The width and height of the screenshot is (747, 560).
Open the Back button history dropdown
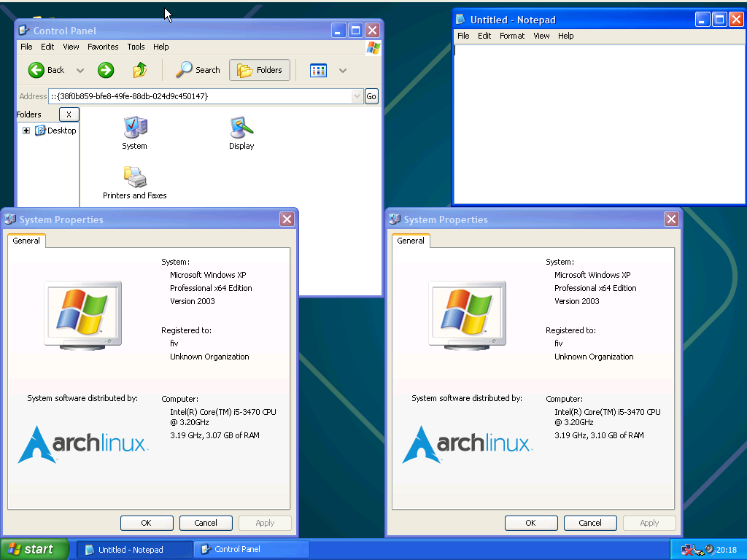pyautogui.click(x=80, y=71)
